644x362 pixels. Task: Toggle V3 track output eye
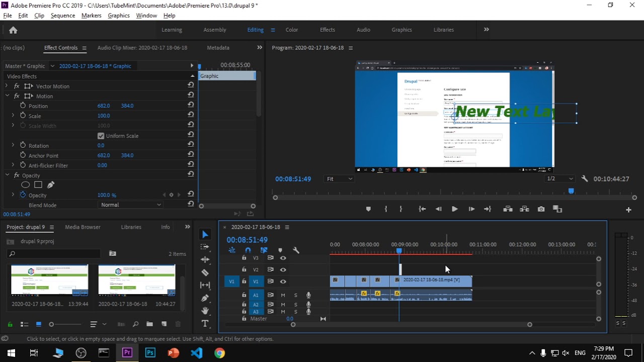tap(283, 258)
